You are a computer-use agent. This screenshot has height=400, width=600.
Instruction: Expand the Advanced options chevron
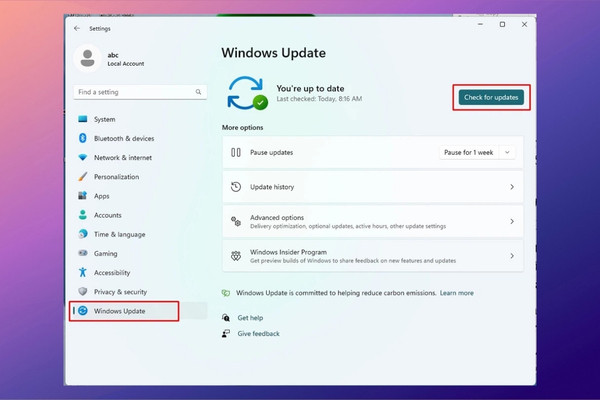(512, 221)
